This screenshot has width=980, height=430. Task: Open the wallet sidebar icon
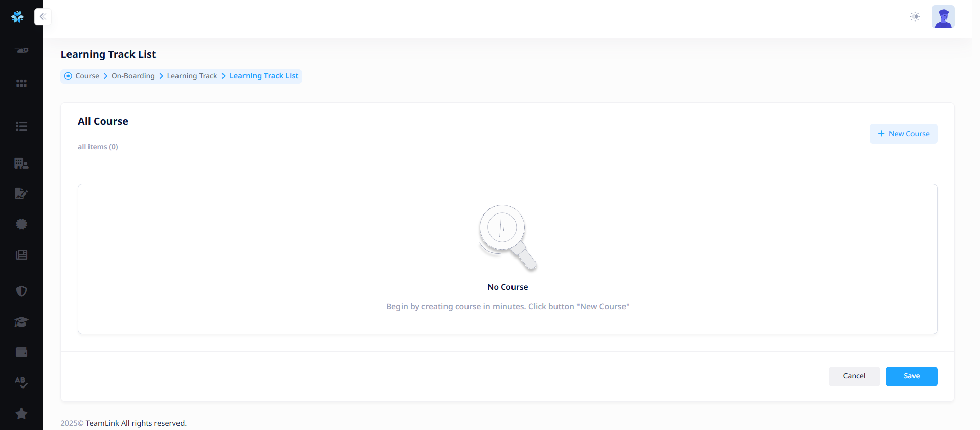(x=21, y=352)
